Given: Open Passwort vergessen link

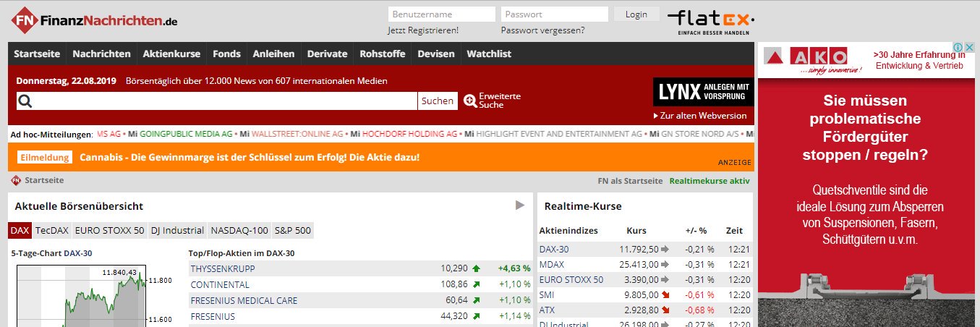Looking at the screenshot, I should point(542,30).
